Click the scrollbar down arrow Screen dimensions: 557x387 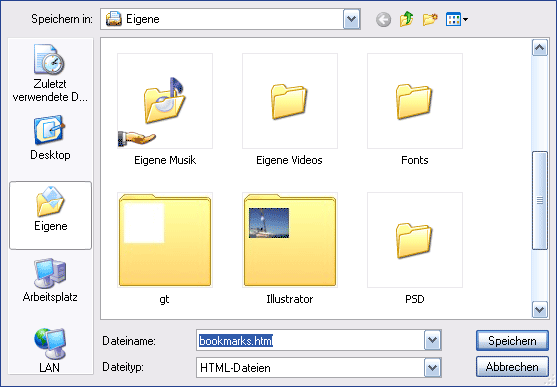[540, 310]
